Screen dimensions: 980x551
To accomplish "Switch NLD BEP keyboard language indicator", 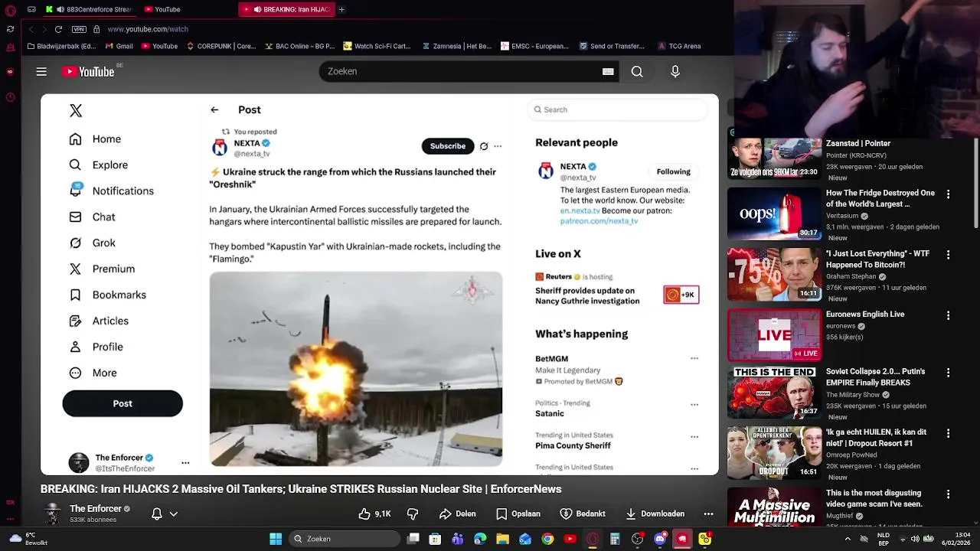I will click(x=884, y=539).
